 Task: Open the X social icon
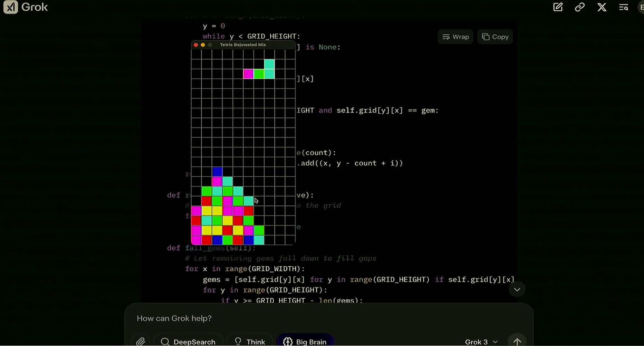tap(602, 7)
